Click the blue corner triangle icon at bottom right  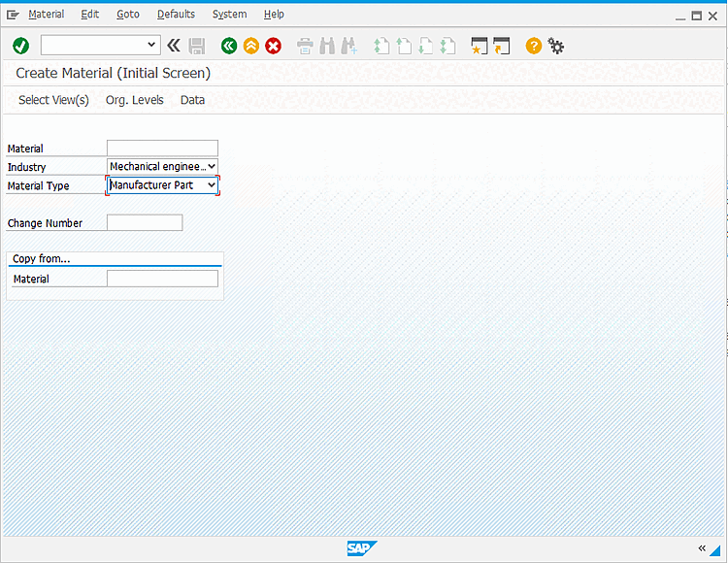[715, 550]
